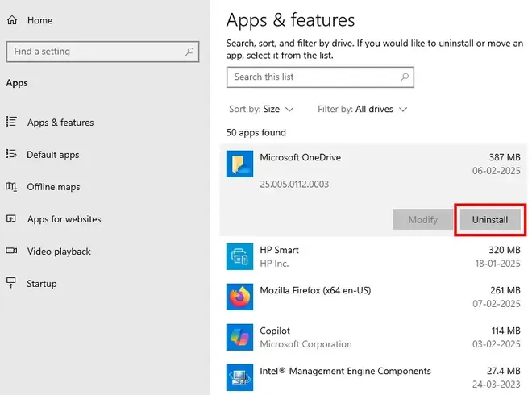The image size is (532, 395).
Task: Click the Mozilla Firefox app icon
Action: [x=239, y=297]
